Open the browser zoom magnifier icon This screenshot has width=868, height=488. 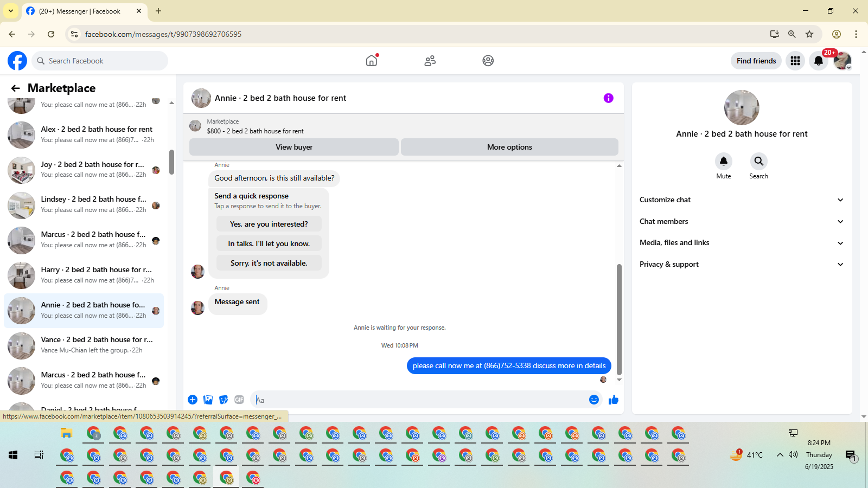(x=792, y=34)
